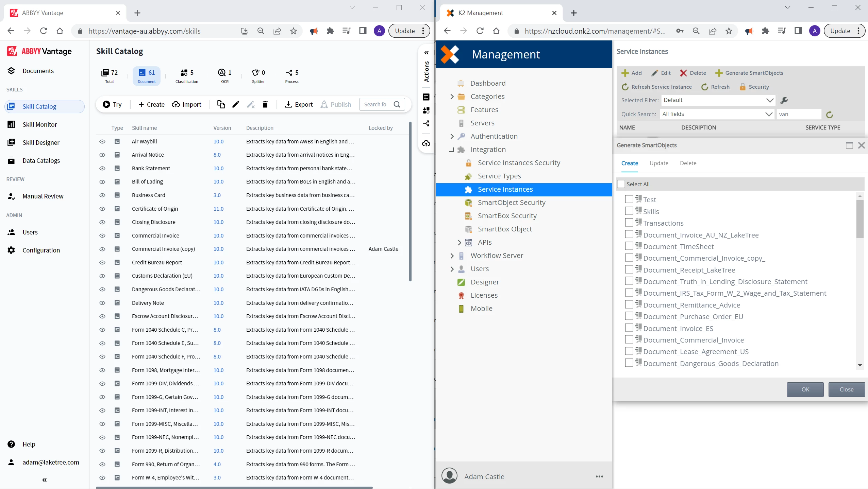Click the wrench icon next to Selected Filter

click(784, 100)
